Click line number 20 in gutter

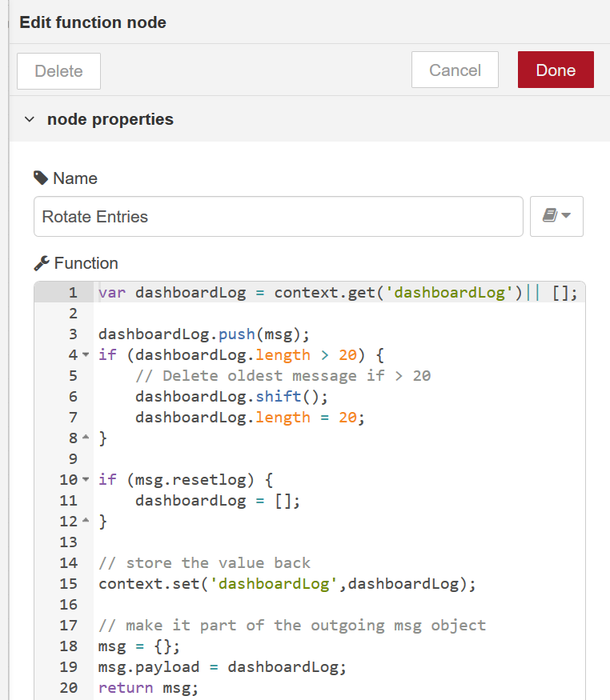tap(68, 688)
